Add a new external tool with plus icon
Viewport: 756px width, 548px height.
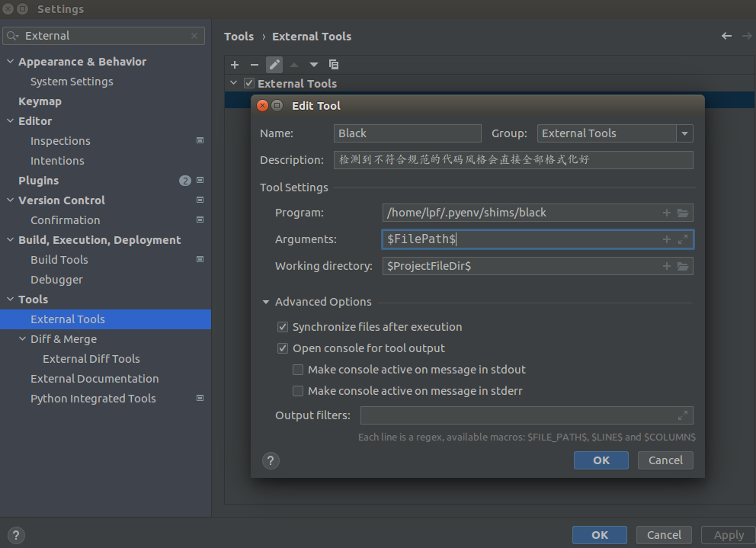coord(235,65)
